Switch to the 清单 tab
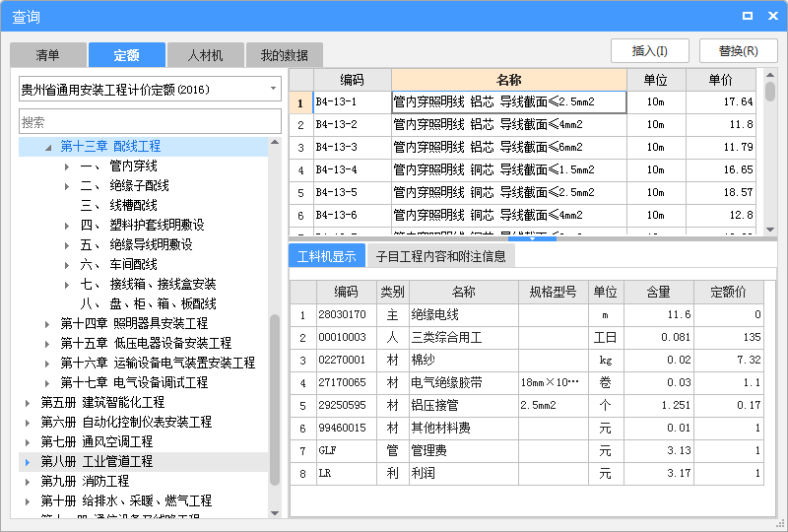 coord(47,55)
